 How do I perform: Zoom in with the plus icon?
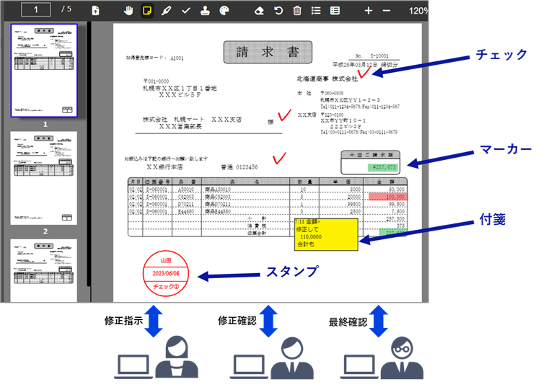pos(369,11)
